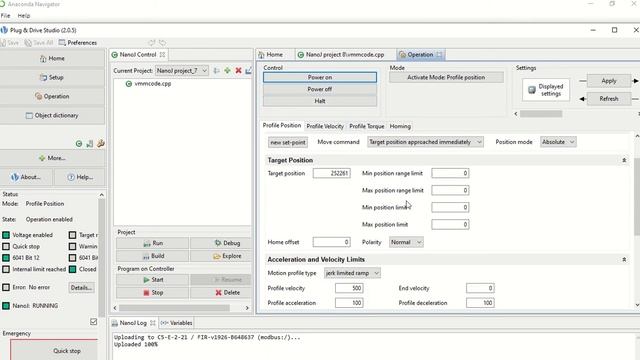
Task: Collapse Acceleration and Velocity Limits section
Action: coord(624,260)
